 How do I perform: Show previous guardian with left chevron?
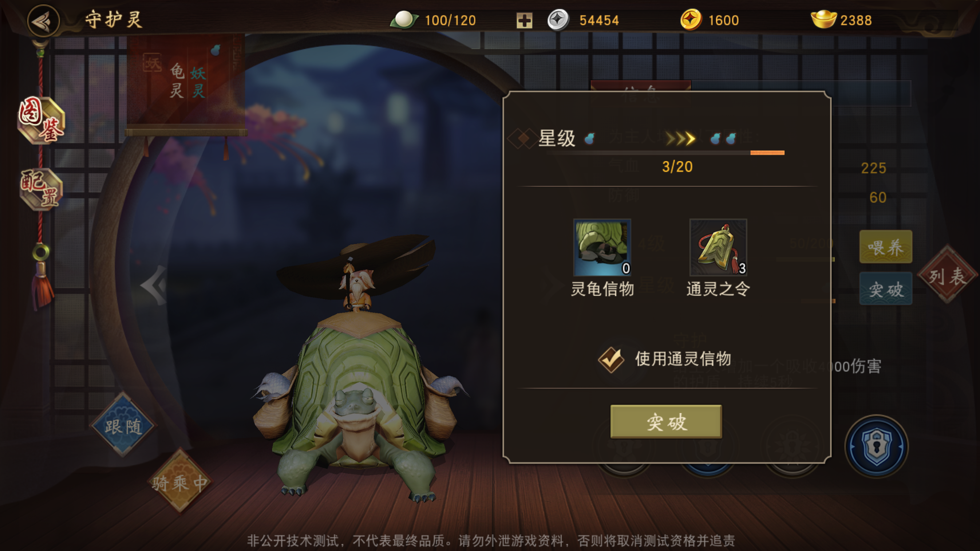pos(154,285)
